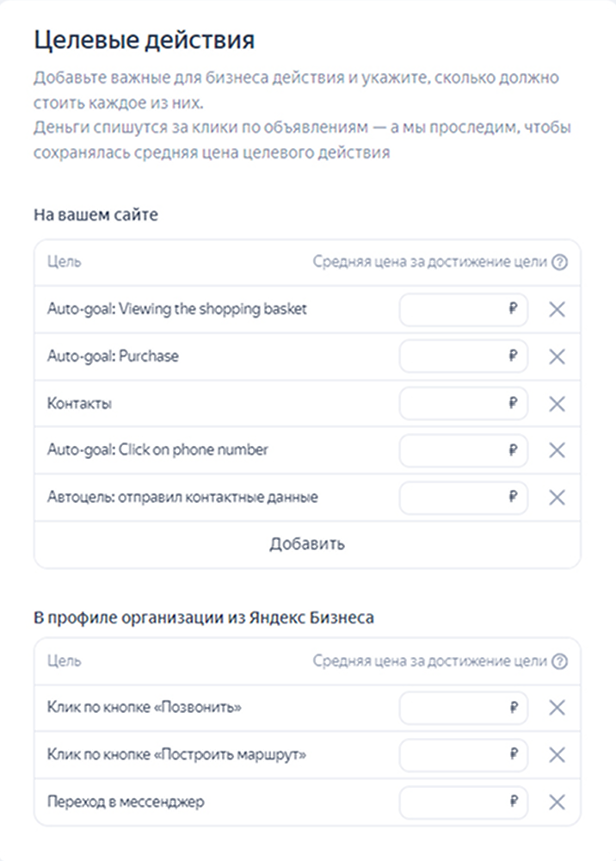Select price input for 'Построить маршрут'
The image size is (616, 861).
tap(464, 755)
